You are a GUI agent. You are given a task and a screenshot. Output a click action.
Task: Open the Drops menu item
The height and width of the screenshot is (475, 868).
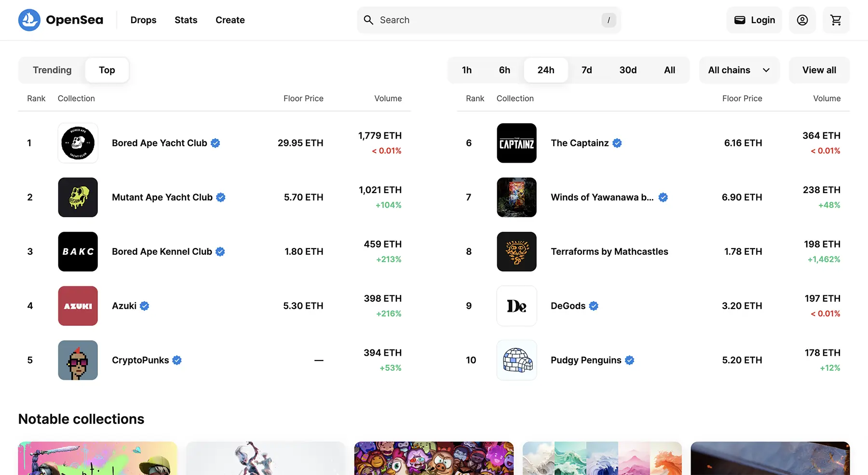tap(143, 20)
